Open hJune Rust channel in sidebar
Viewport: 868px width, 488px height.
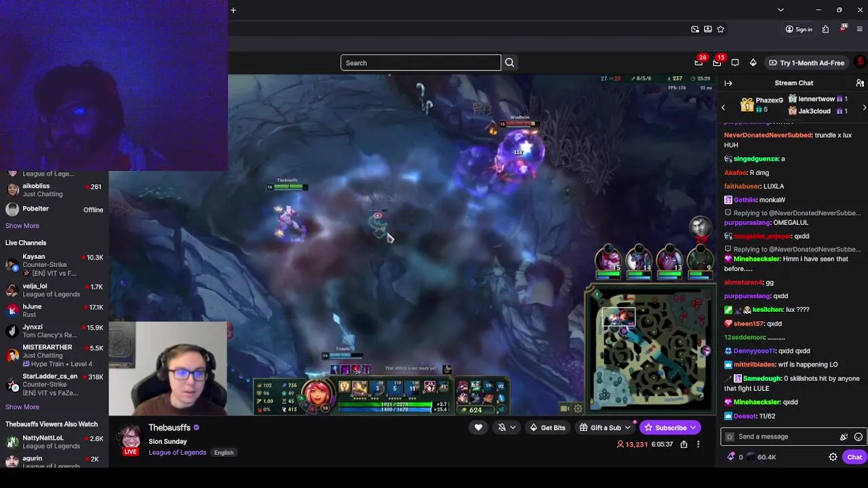54,310
